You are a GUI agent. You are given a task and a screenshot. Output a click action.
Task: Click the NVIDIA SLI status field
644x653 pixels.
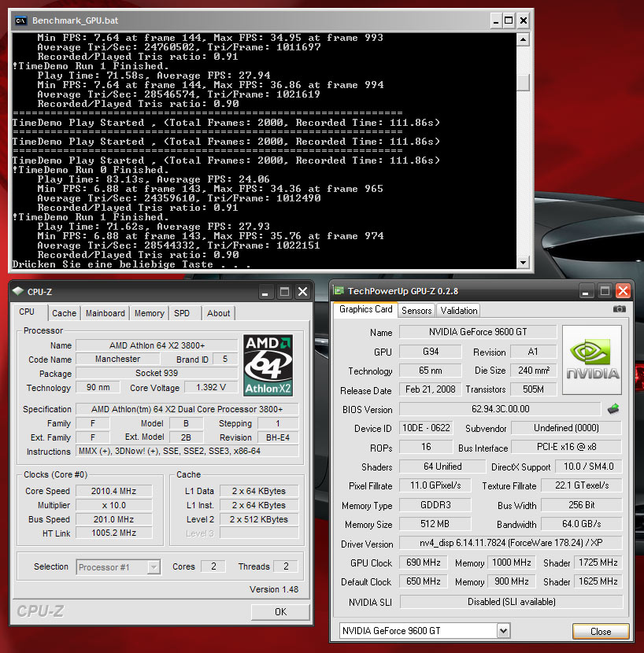(x=511, y=602)
